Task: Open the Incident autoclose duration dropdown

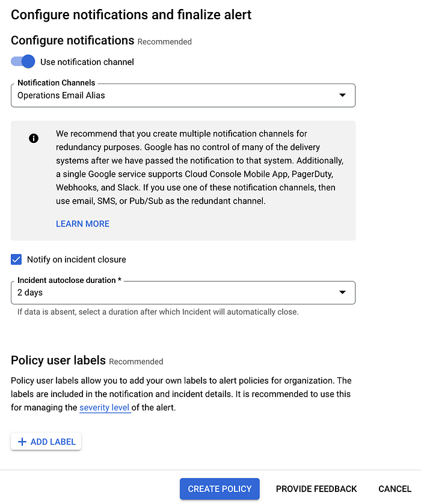Action: point(183,293)
